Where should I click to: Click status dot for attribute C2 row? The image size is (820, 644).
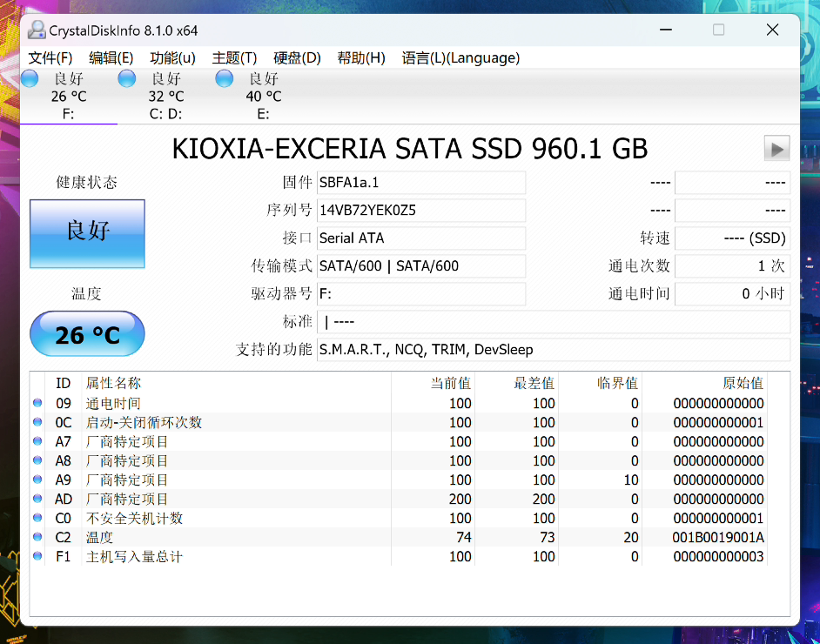pos(37,537)
